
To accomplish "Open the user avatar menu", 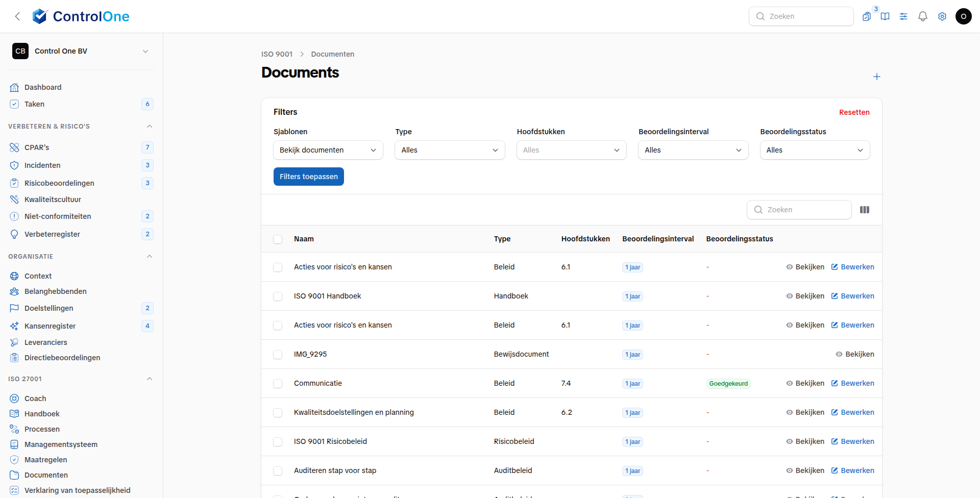I will coord(964,16).
